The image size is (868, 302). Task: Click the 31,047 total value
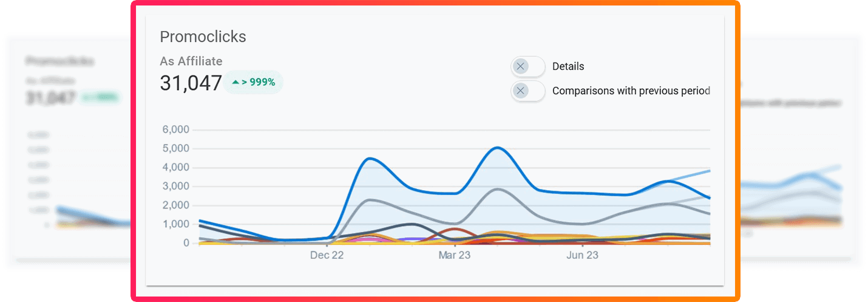[191, 83]
